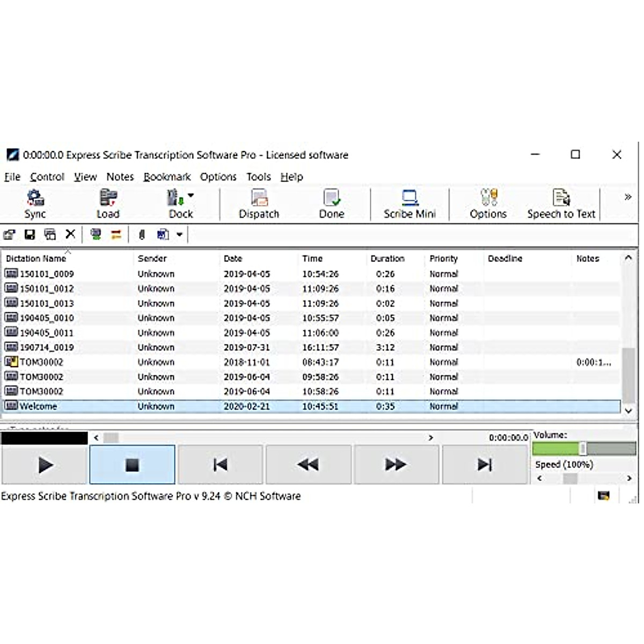Open the Load dictation tool

(108, 204)
